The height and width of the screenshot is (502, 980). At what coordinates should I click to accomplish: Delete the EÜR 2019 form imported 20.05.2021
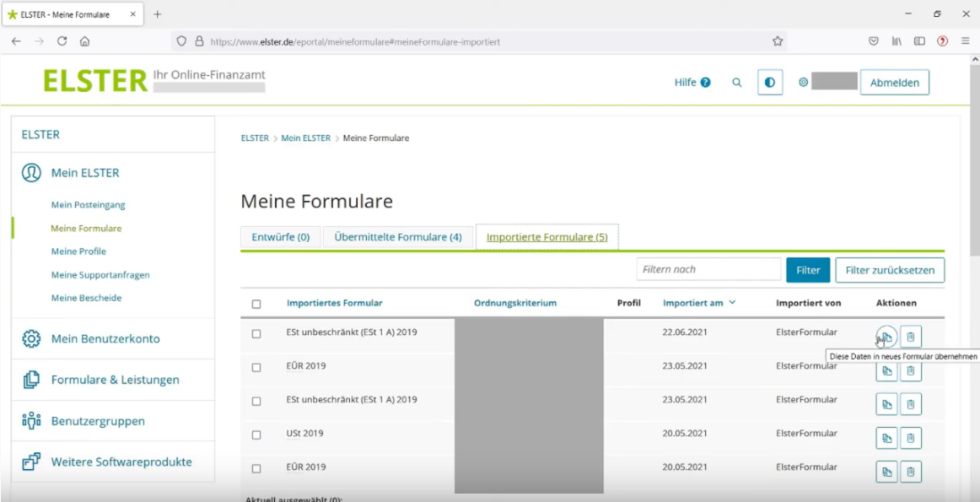pos(911,472)
